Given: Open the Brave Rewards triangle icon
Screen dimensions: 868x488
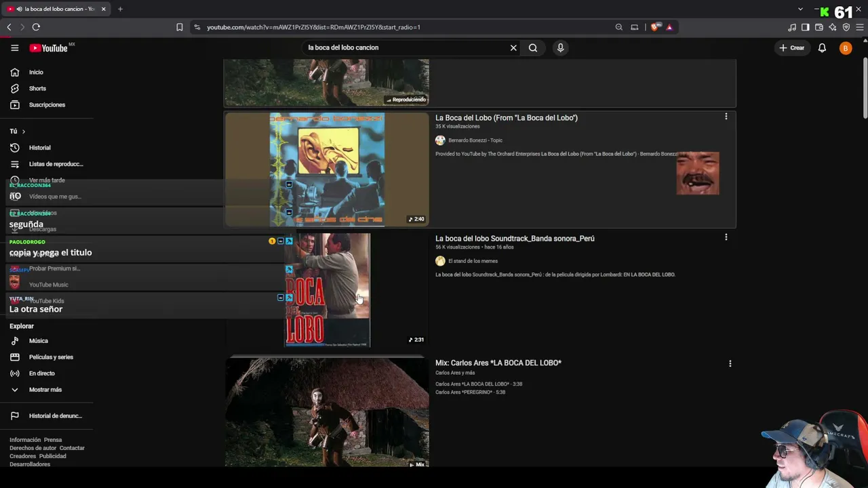Looking at the screenshot, I should [x=669, y=27].
